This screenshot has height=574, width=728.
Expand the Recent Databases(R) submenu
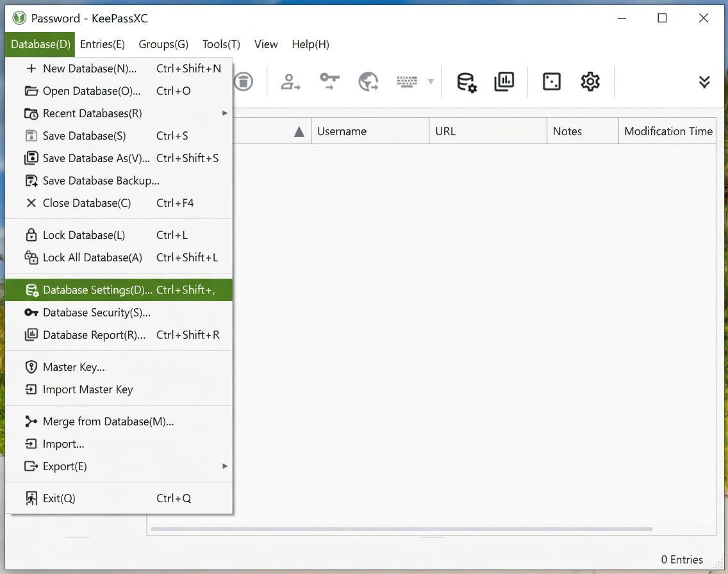[119, 113]
